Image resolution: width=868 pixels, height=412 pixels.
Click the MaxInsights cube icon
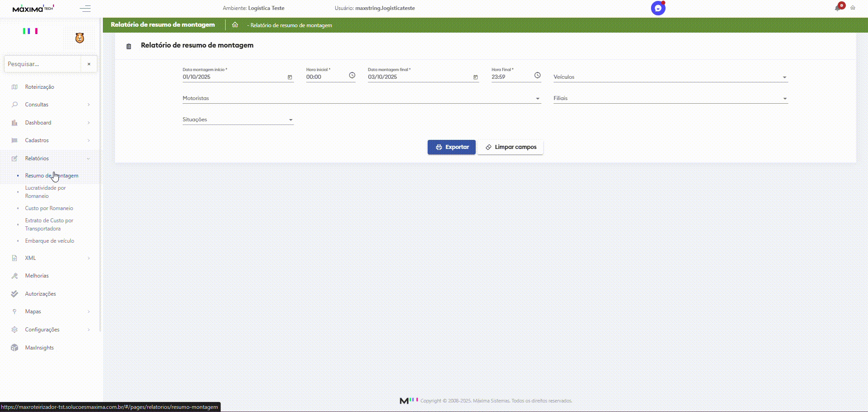[14, 348]
